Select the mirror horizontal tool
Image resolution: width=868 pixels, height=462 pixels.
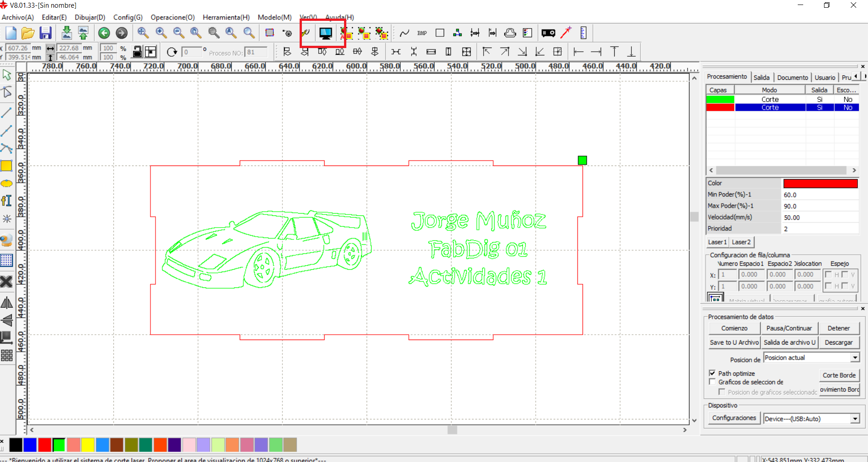point(7,302)
